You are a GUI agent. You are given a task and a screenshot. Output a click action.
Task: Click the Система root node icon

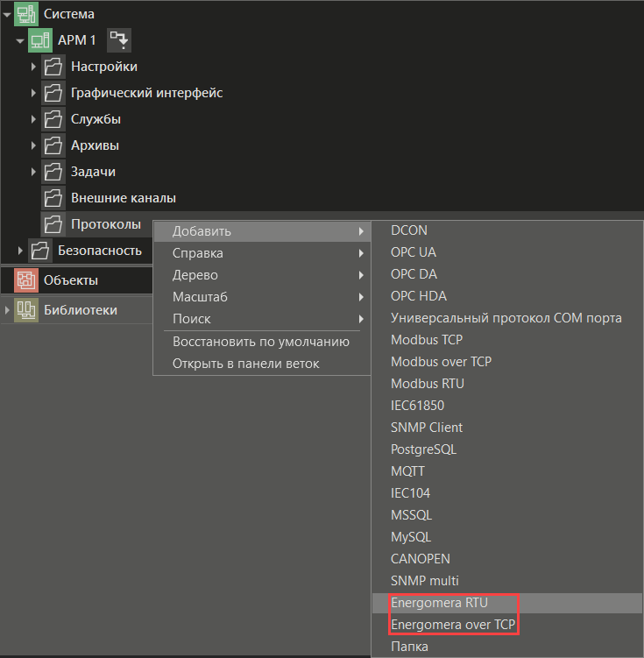coord(26,14)
